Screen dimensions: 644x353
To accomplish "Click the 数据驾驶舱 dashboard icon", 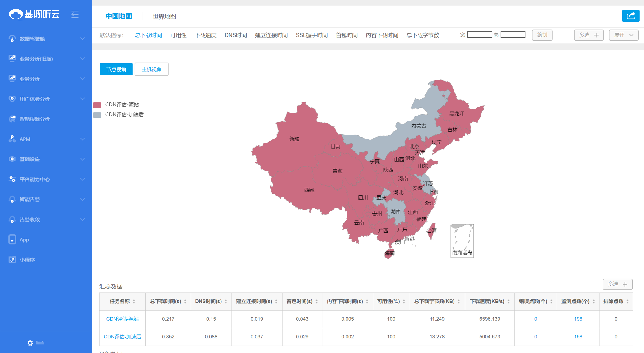I will pos(12,39).
